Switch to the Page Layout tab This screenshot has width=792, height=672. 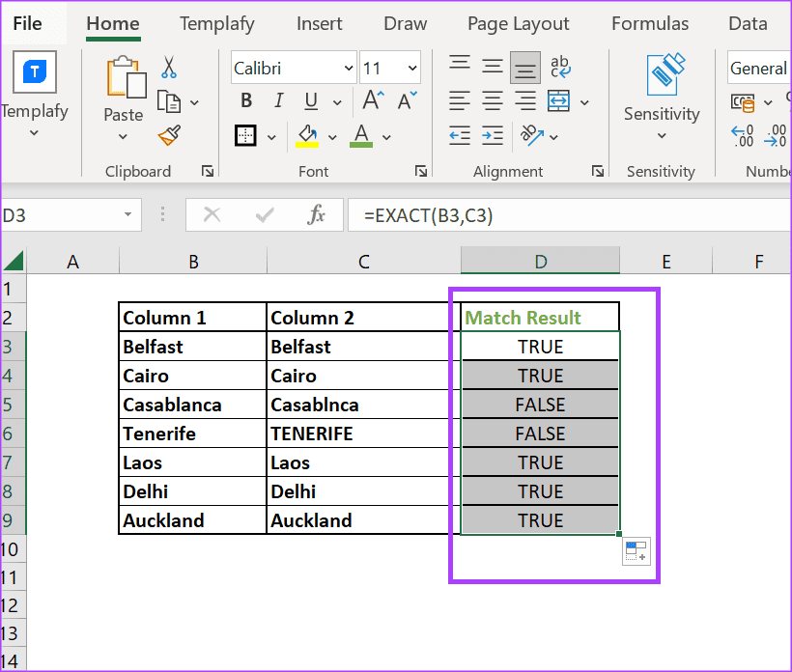tap(519, 24)
